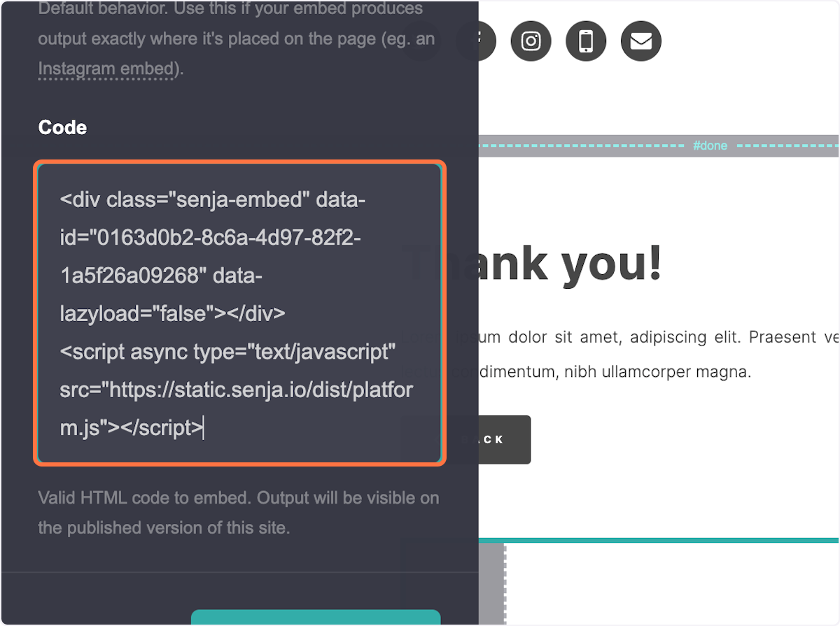Open the Instagram embed help link
The image size is (840, 626).
click(106, 69)
